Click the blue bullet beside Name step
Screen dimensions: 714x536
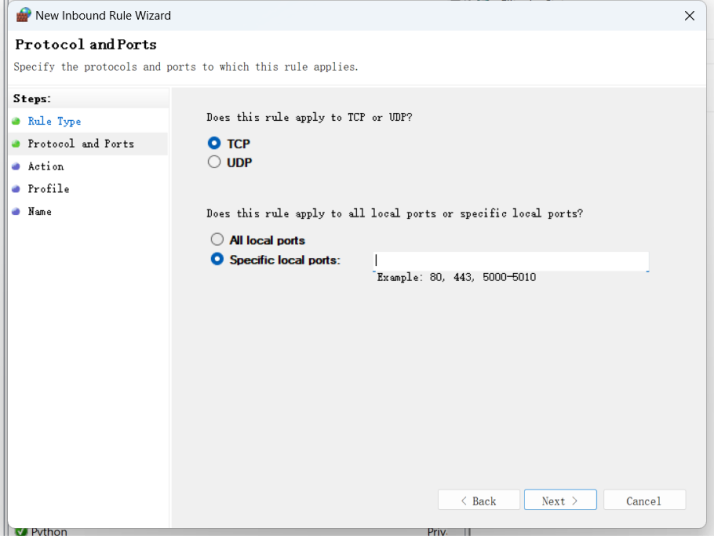pyautogui.click(x=16, y=212)
